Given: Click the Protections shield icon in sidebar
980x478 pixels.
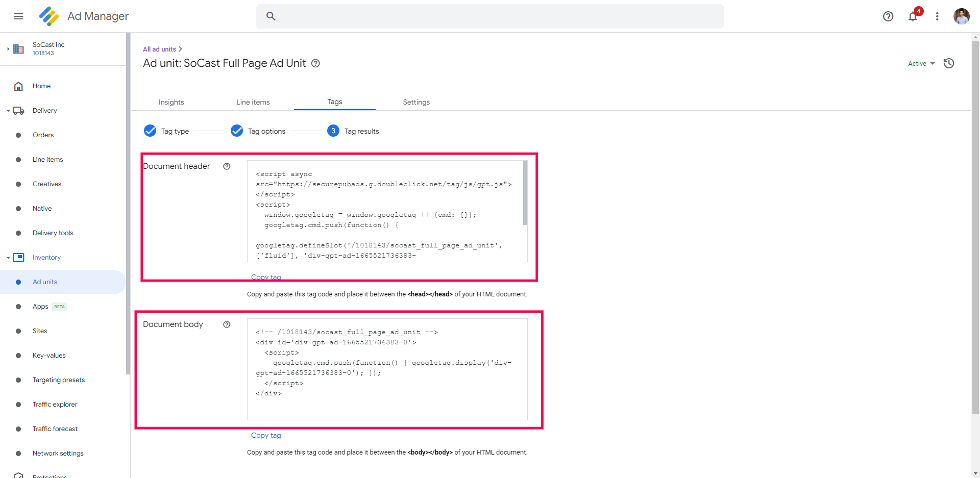Looking at the screenshot, I should click(18, 475).
